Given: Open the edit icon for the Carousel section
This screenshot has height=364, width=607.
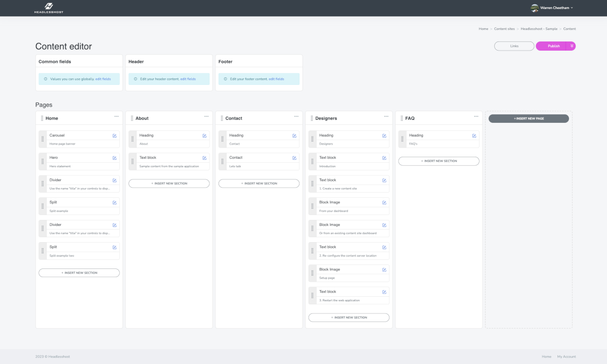Looking at the screenshot, I should tap(114, 135).
